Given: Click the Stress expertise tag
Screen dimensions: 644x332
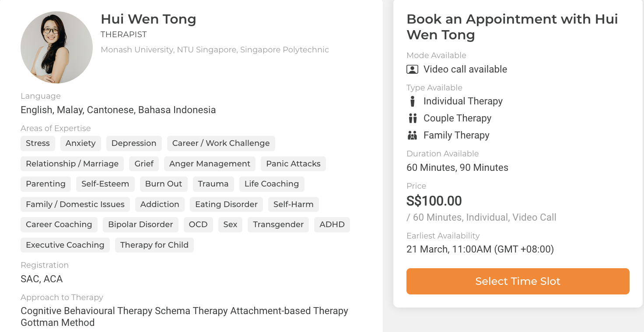Looking at the screenshot, I should 38,143.
